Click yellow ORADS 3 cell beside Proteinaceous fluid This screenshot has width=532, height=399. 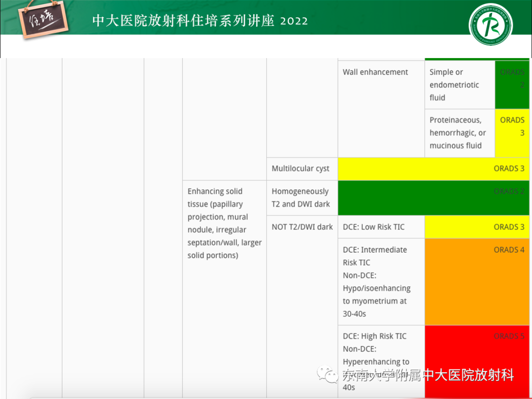(512, 133)
